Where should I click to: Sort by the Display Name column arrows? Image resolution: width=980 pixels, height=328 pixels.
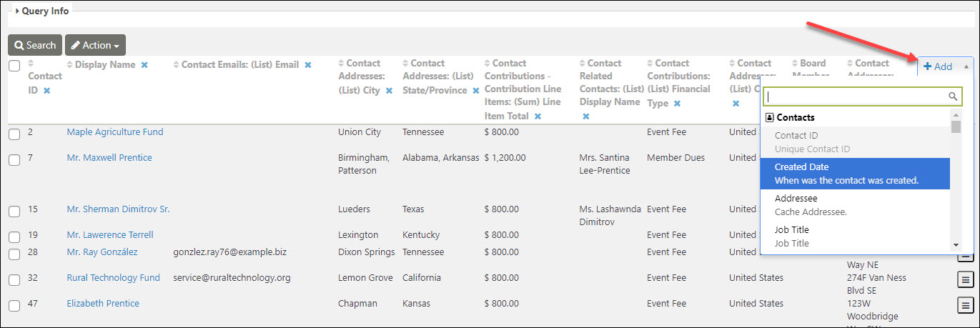[x=69, y=65]
